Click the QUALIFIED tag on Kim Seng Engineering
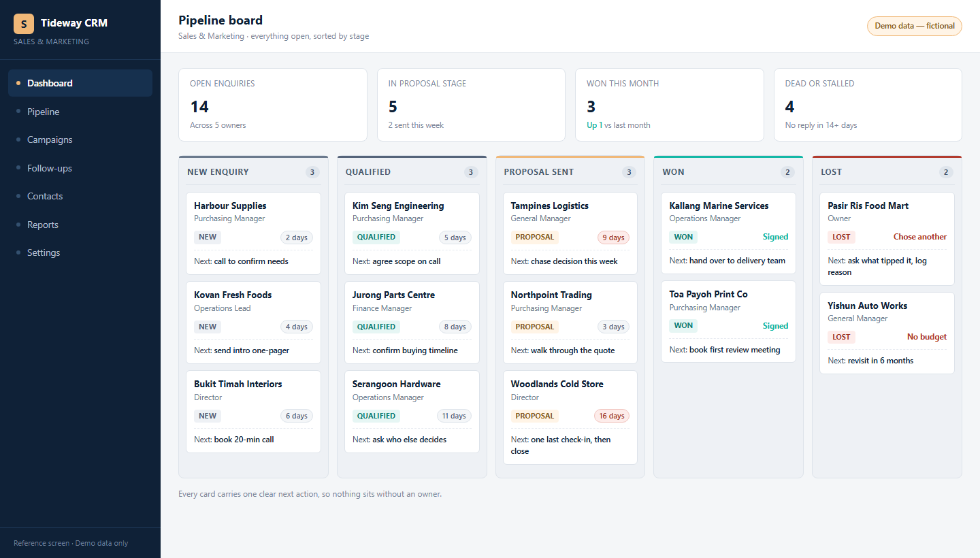Image resolution: width=980 pixels, height=558 pixels. (376, 237)
